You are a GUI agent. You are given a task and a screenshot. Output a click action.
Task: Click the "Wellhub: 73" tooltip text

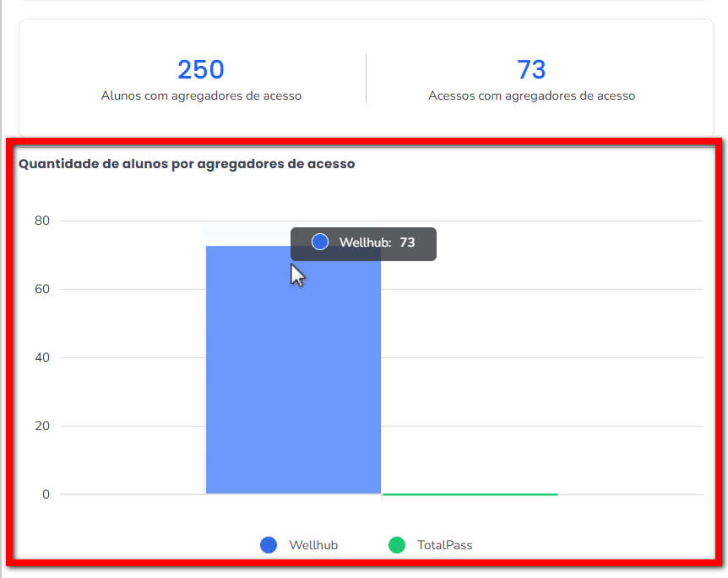tap(365, 243)
